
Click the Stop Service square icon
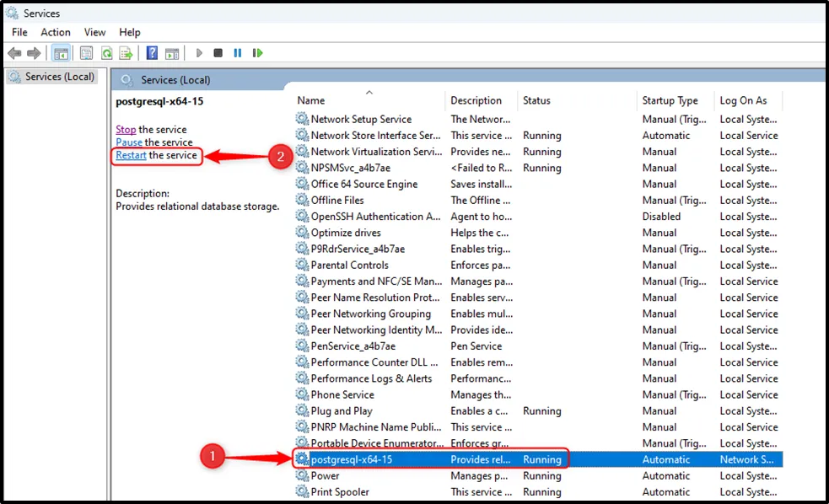(218, 53)
